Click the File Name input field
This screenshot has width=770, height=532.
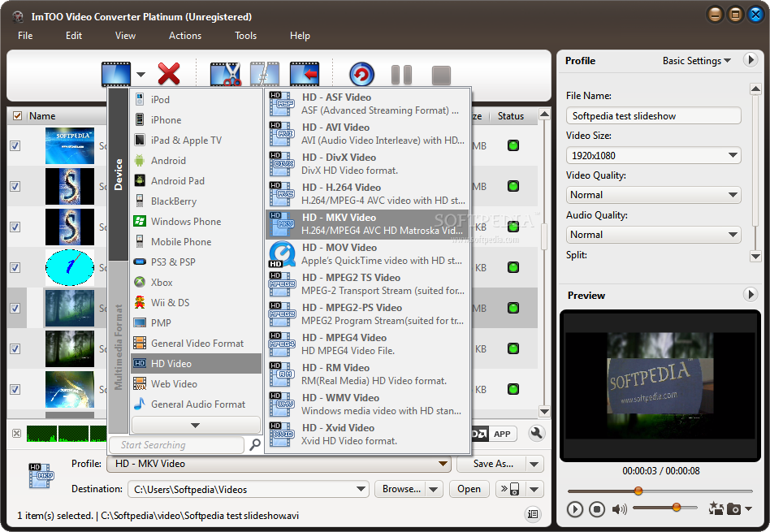[x=653, y=116]
